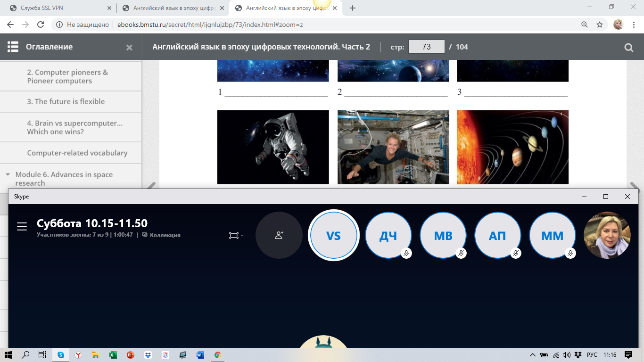Click the page number field showing 73

(426, 47)
